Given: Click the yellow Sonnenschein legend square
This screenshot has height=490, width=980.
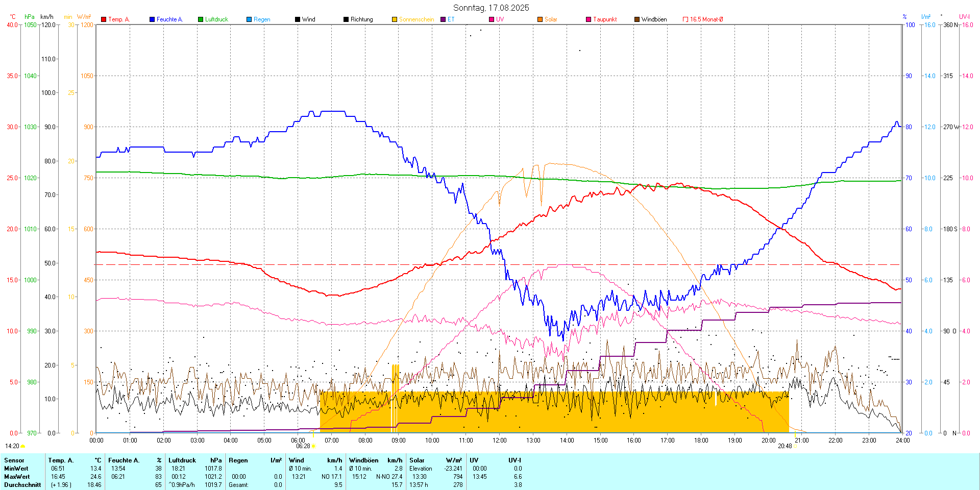Looking at the screenshot, I should [395, 19].
